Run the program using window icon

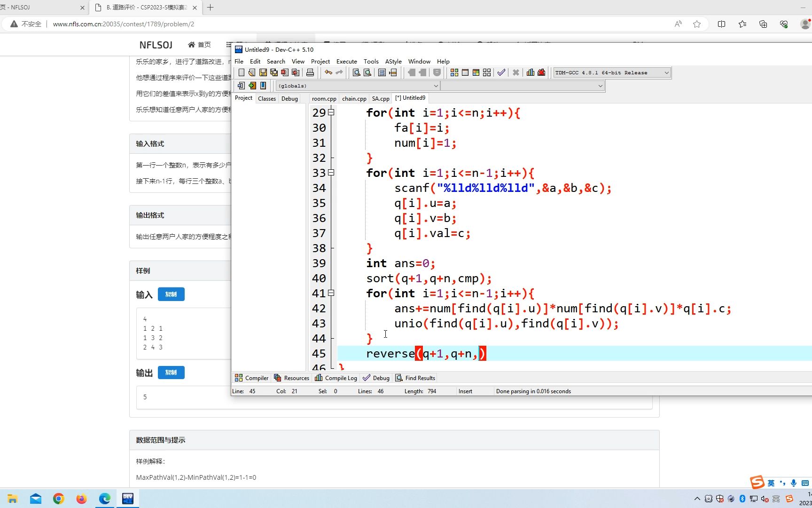pyautogui.click(x=465, y=72)
